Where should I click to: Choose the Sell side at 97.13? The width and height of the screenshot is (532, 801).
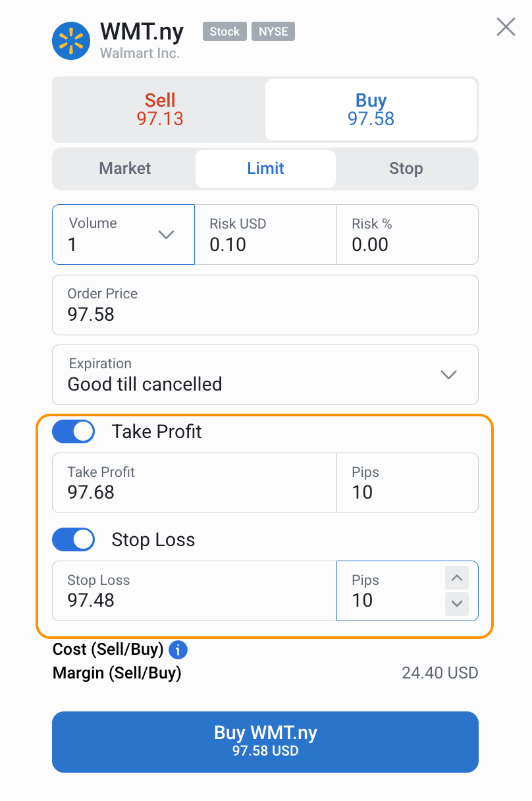point(160,109)
